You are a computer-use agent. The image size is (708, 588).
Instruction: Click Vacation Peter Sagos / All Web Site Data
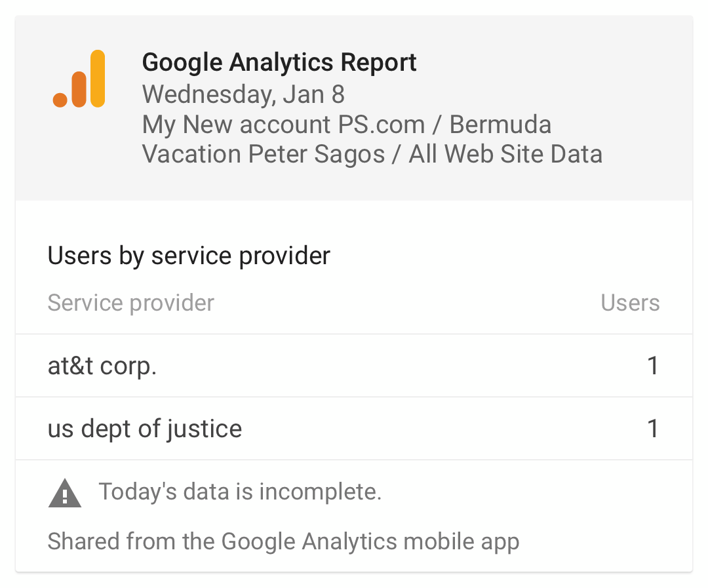click(372, 154)
